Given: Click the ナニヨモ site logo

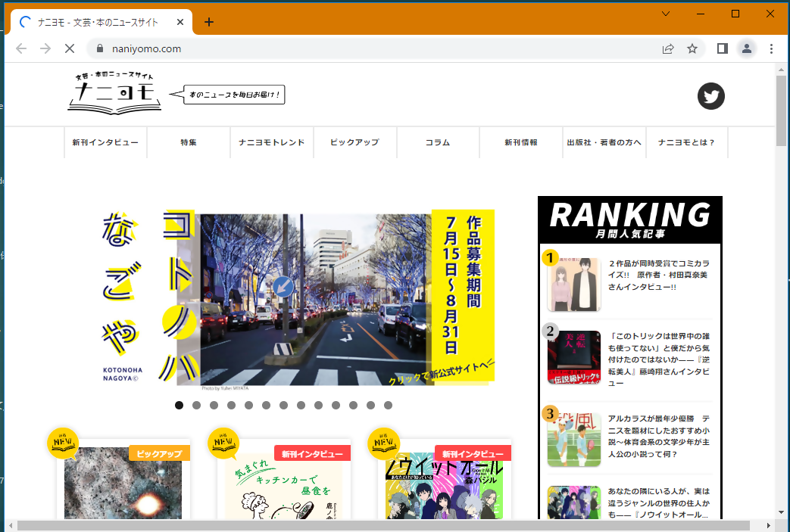Looking at the screenshot, I should click(114, 92).
